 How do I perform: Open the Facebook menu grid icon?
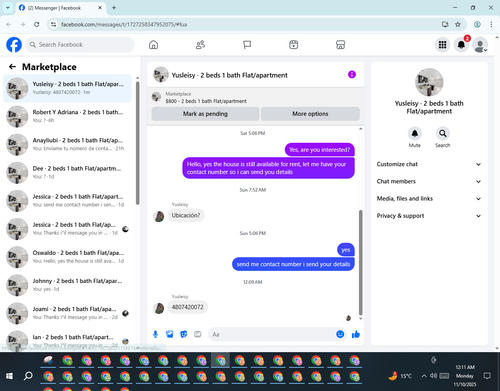click(x=442, y=45)
